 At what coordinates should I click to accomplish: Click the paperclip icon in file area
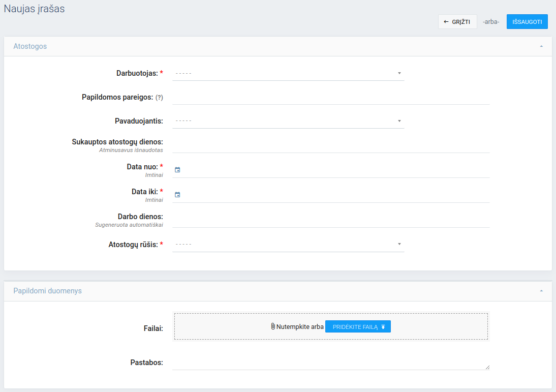tap(273, 326)
